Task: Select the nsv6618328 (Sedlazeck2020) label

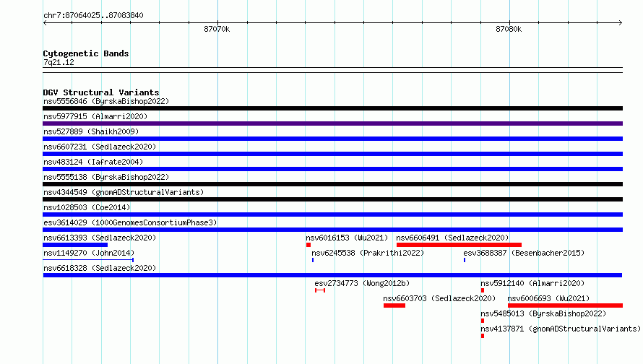Action: pyautogui.click(x=100, y=268)
